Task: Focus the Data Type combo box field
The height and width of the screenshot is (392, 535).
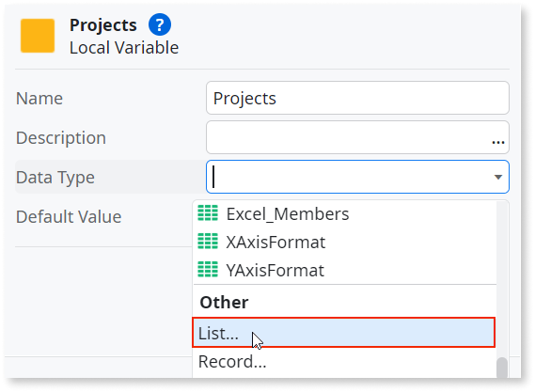Action: pos(357,177)
